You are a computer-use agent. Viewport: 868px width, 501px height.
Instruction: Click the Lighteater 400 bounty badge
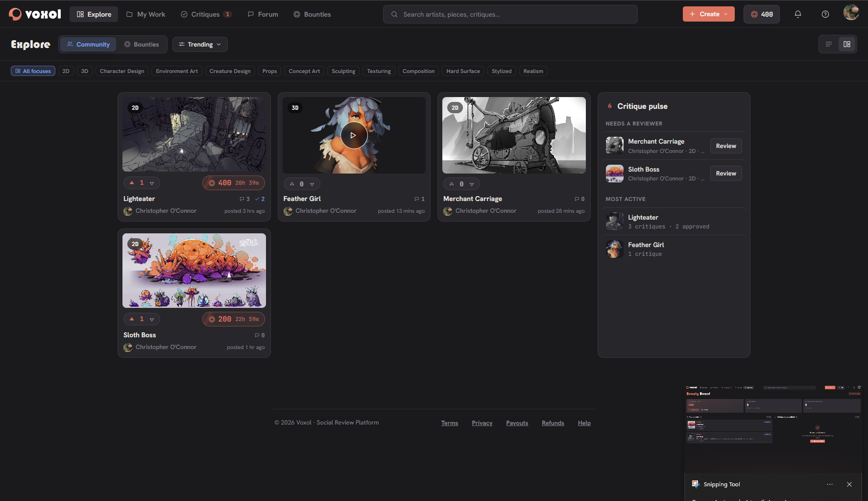point(234,183)
